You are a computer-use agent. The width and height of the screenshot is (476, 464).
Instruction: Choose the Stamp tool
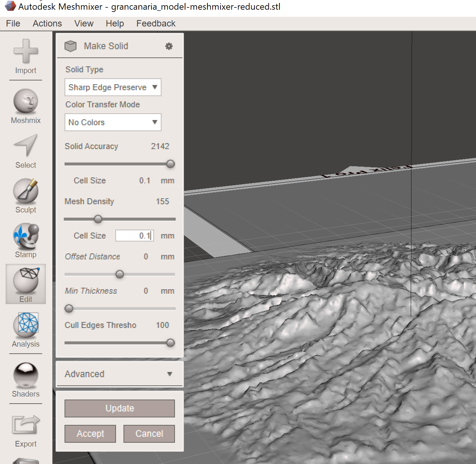(x=26, y=240)
